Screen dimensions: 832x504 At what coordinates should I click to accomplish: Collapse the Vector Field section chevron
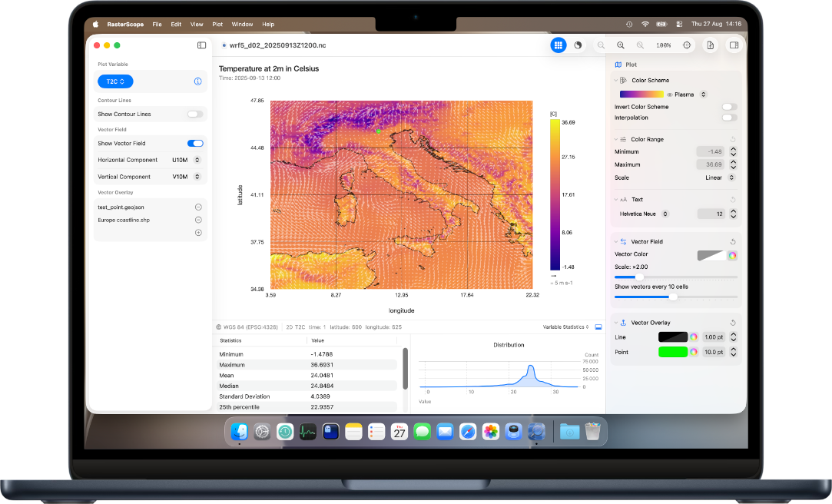(x=616, y=242)
